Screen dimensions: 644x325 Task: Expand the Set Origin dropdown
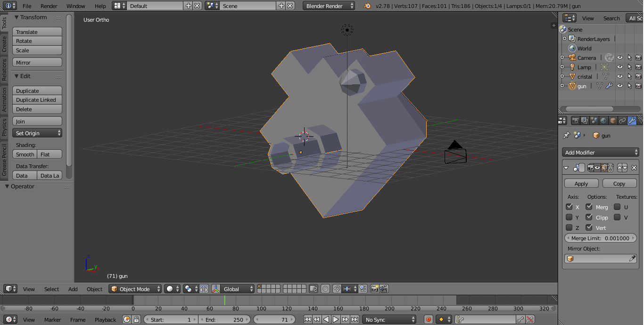click(37, 133)
